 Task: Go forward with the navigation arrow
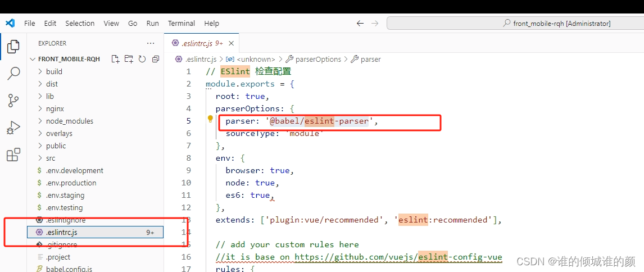tap(375, 24)
